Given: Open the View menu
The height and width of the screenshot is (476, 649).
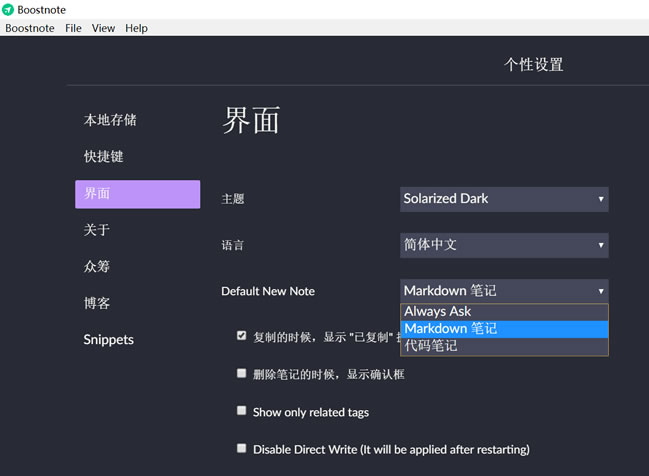Looking at the screenshot, I should (103, 28).
